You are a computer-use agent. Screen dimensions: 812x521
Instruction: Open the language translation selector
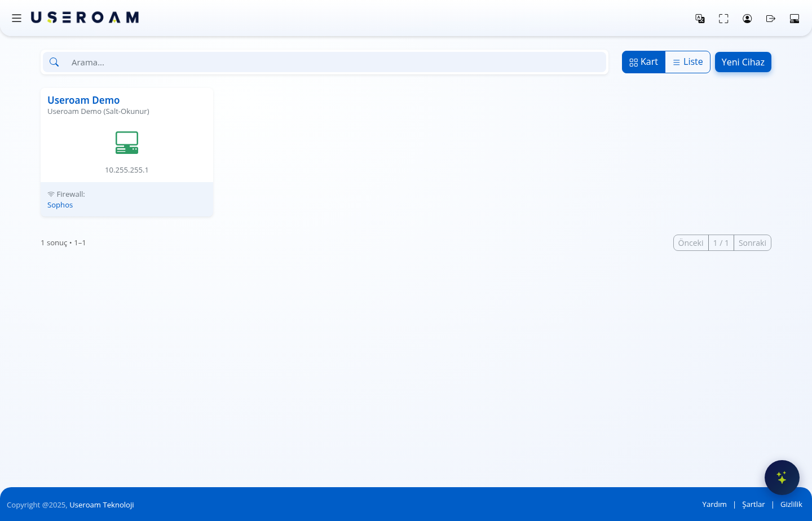coord(700,19)
